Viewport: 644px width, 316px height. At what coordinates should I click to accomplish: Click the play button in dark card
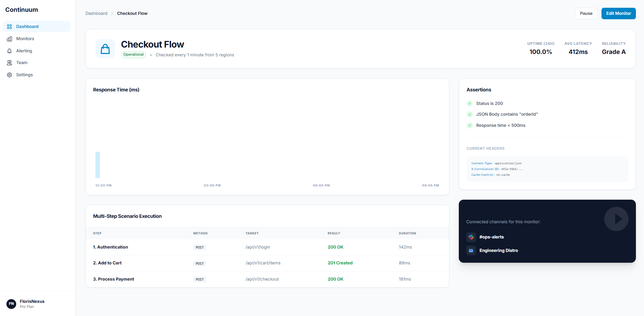click(x=616, y=219)
